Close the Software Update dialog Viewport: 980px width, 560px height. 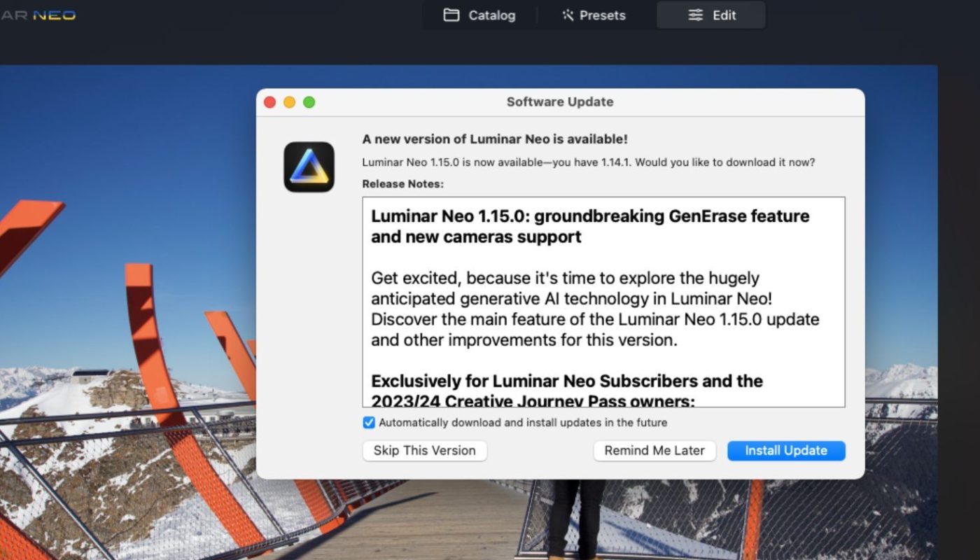click(269, 102)
